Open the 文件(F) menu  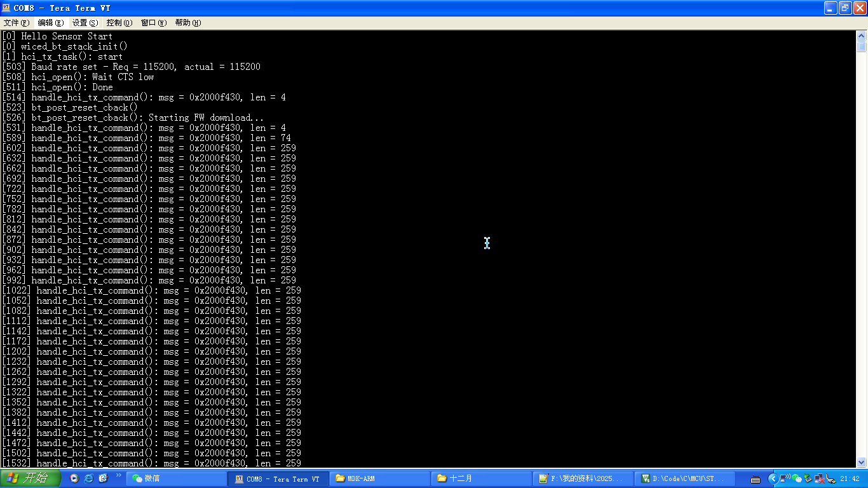point(17,23)
